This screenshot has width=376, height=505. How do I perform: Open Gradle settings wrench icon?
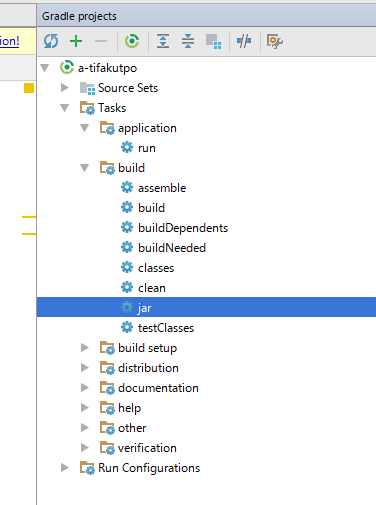tap(275, 42)
